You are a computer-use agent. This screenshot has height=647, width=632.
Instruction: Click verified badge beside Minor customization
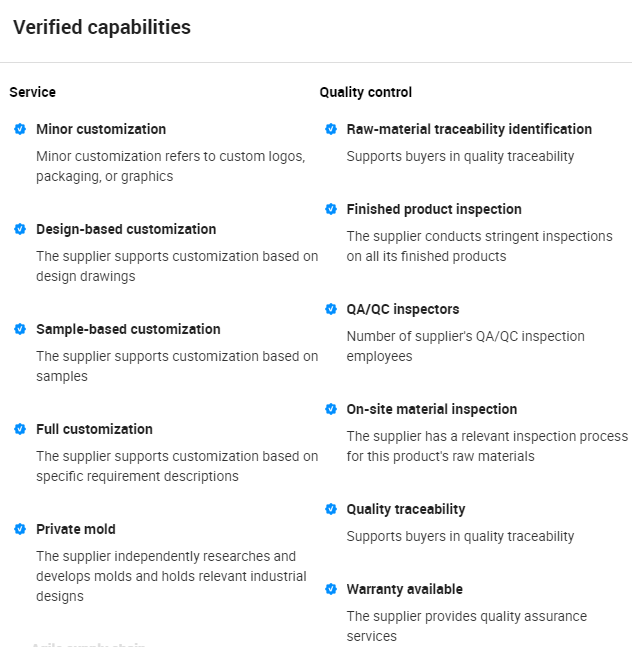click(20, 129)
